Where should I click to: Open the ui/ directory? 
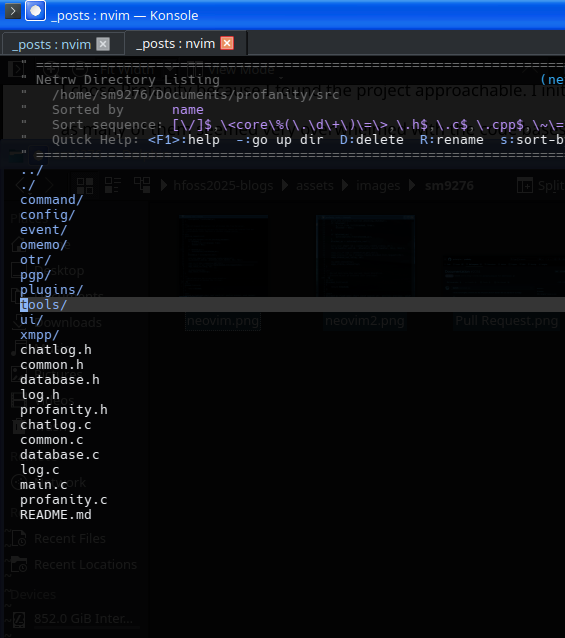32,320
